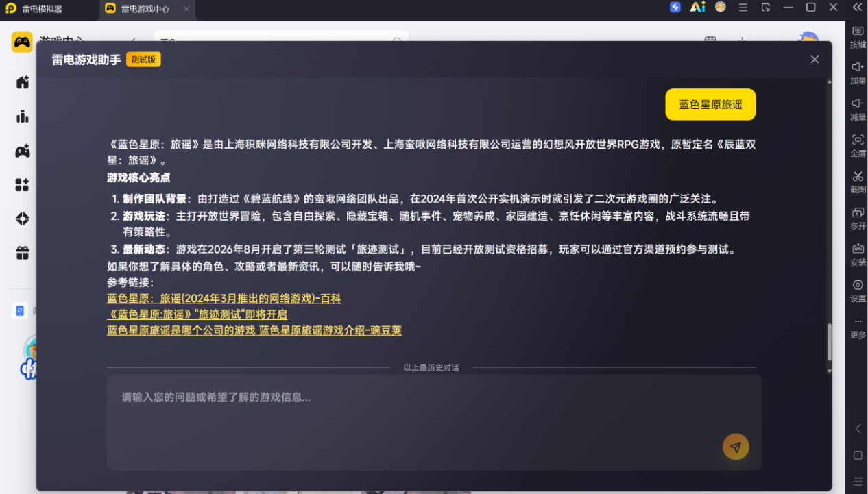868x494 pixels.
Task: Click the 游戏玩法 list item text
Action: (144, 216)
